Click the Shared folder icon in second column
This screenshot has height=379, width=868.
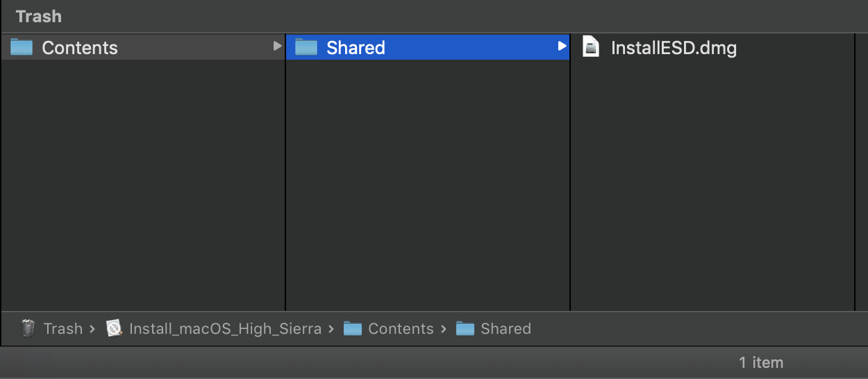[x=306, y=47]
